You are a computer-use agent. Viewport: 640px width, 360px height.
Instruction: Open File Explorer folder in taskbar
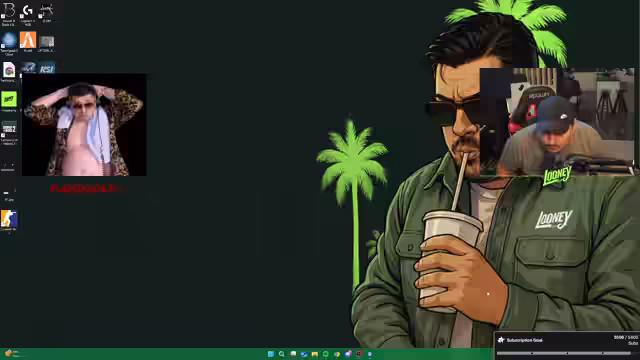[315, 354]
